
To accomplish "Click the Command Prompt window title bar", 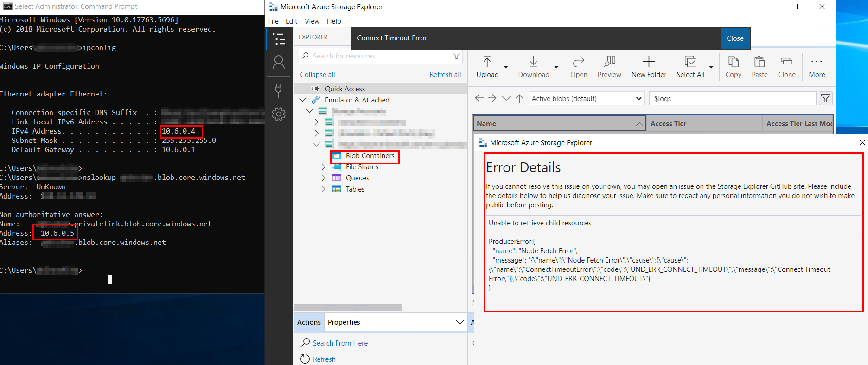I will point(132,6).
